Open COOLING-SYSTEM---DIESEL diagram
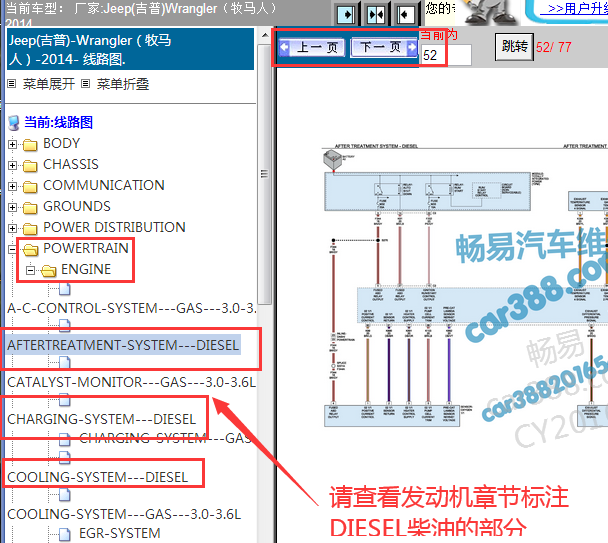The height and width of the screenshot is (543, 608). 97,477
